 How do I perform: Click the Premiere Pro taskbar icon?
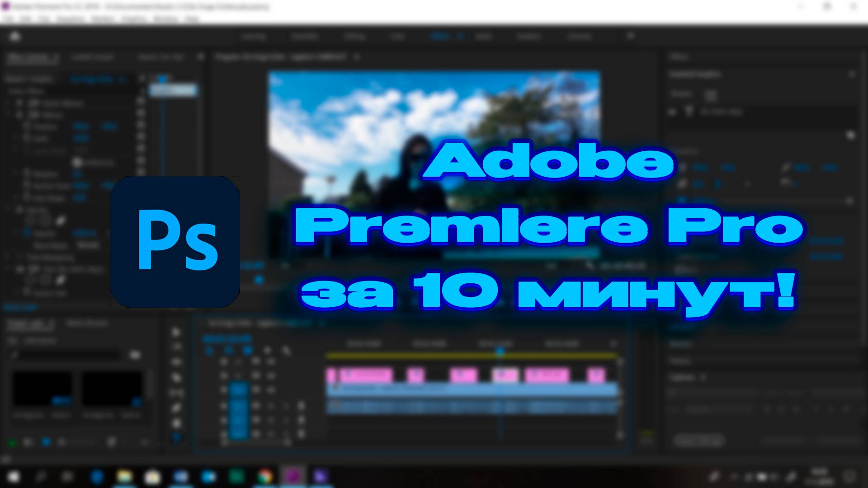click(293, 476)
